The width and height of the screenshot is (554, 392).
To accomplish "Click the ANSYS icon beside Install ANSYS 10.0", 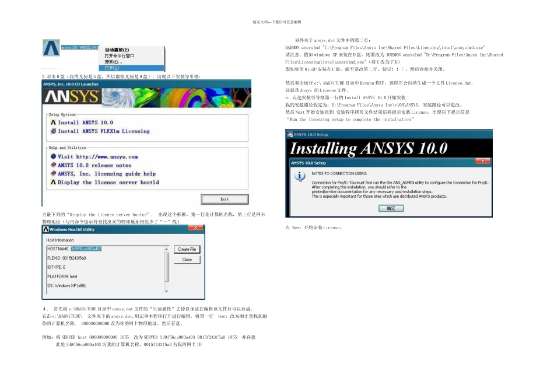I will [53, 123].
